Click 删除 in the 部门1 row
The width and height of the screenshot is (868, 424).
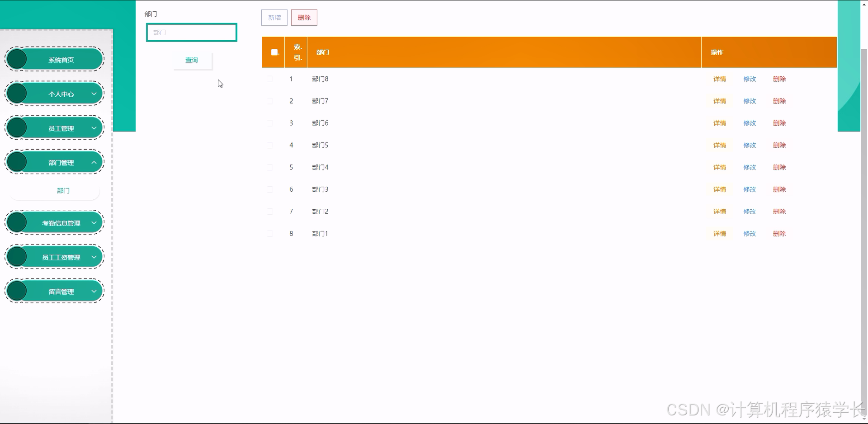779,234
